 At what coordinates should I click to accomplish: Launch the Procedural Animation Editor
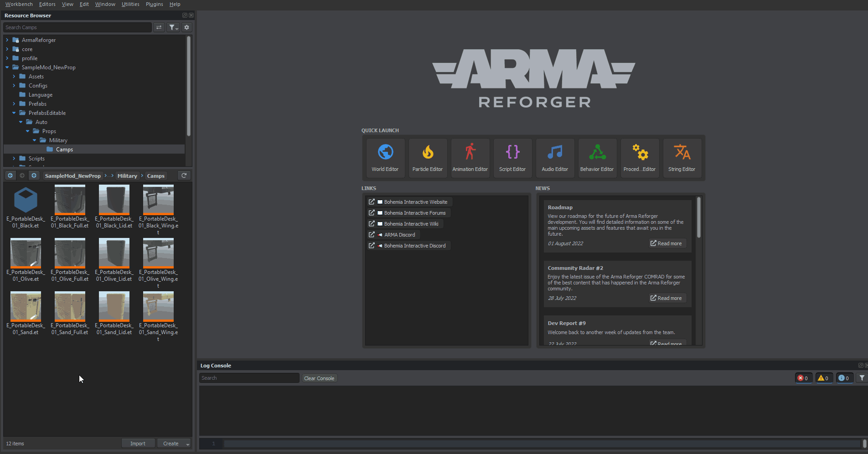tap(640, 158)
